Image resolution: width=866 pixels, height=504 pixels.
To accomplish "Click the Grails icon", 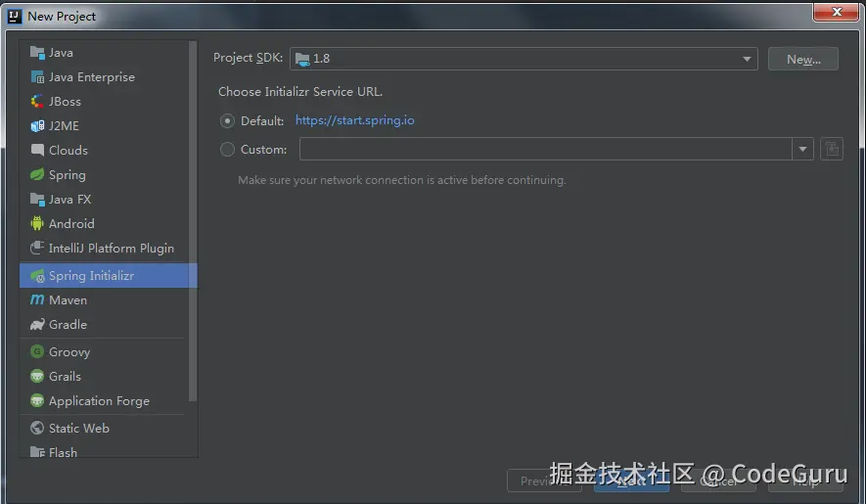I will (x=37, y=377).
